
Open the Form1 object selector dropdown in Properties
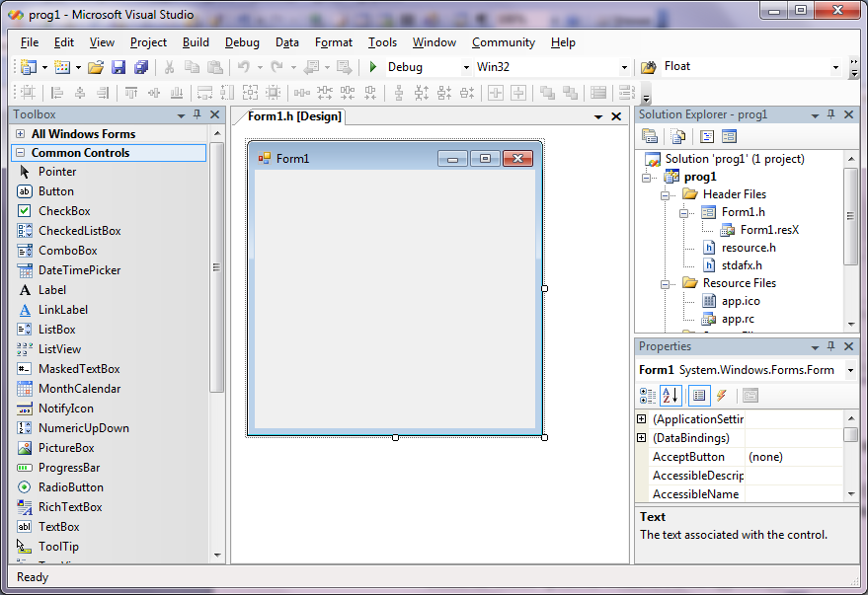pos(851,370)
